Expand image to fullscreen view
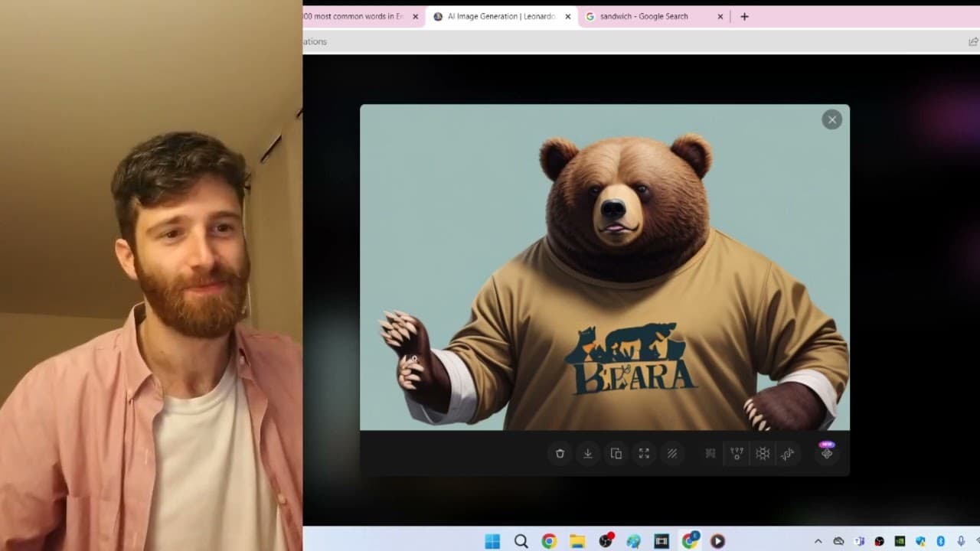980x551 pixels. point(644,454)
